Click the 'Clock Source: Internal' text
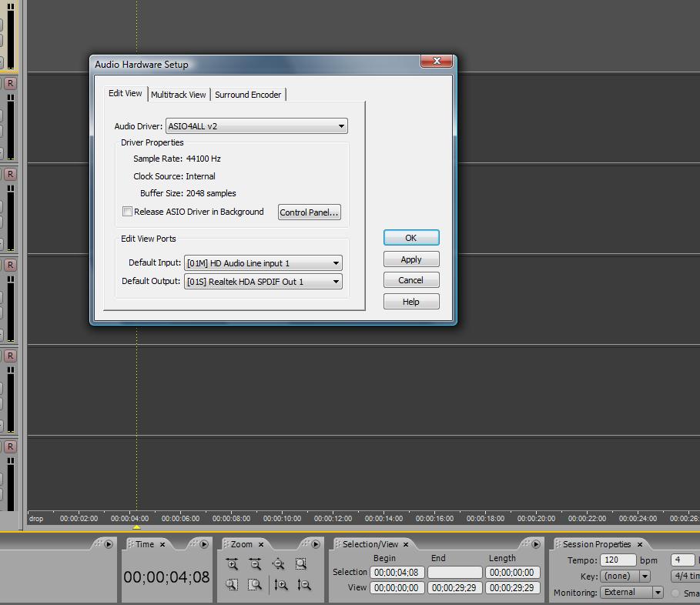This screenshot has width=700, height=605. [174, 176]
